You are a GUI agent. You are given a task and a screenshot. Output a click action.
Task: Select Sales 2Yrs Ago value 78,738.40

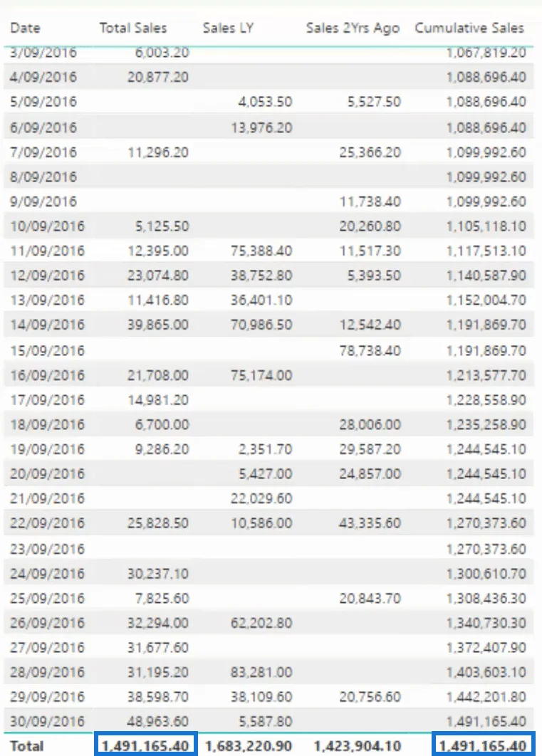tap(370, 350)
